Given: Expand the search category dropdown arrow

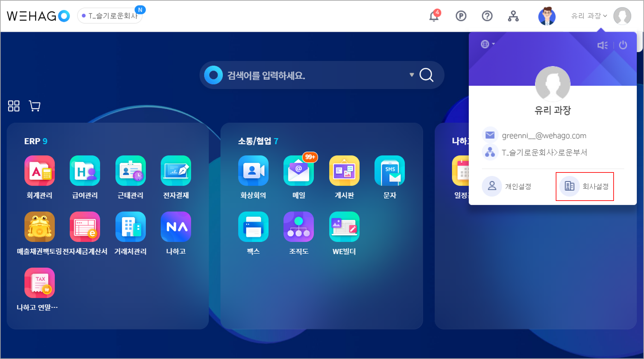Looking at the screenshot, I should coord(412,75).
